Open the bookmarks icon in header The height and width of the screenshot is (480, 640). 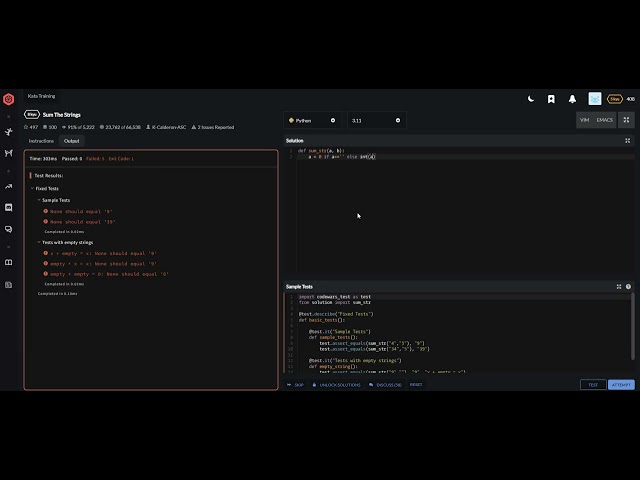pyautogui.click(x=551, y=99)
